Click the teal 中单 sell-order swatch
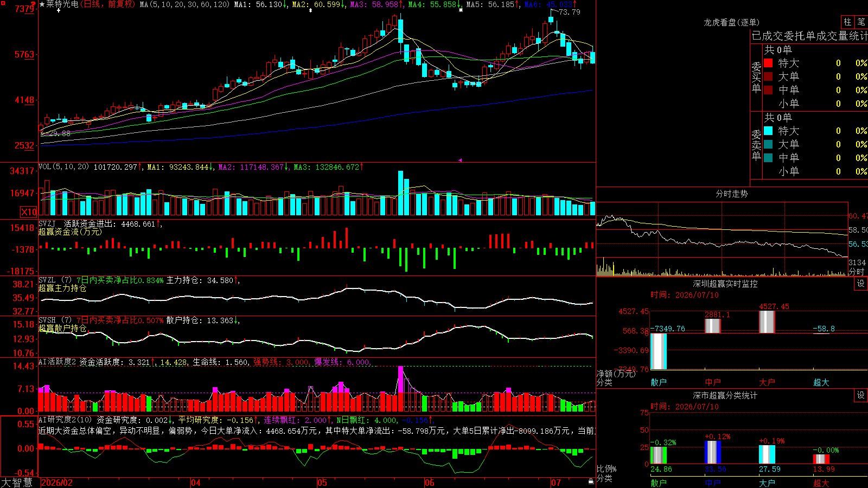 (x=768, y=158)
